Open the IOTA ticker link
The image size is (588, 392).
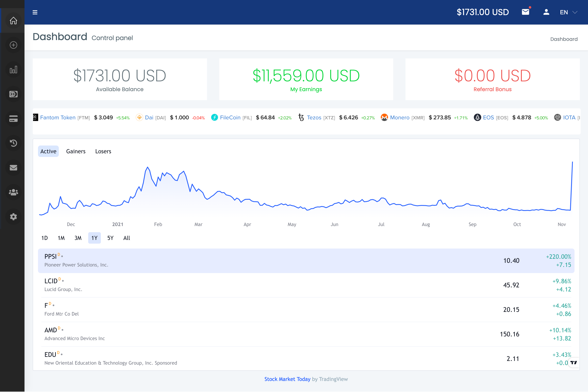(569, 118)
